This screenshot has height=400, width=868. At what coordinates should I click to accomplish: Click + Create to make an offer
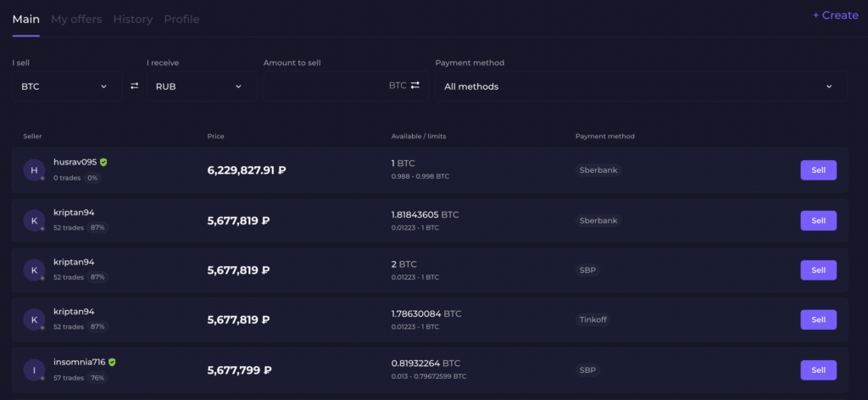(835, 15)
